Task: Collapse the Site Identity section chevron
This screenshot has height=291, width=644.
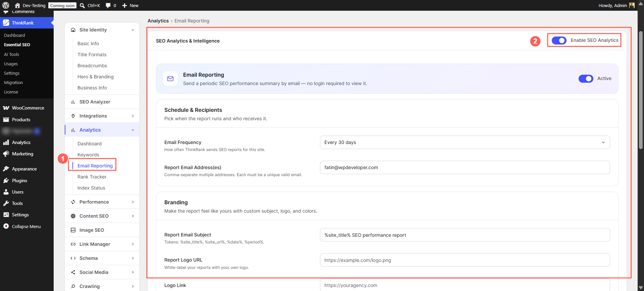Action: [133, 30]
